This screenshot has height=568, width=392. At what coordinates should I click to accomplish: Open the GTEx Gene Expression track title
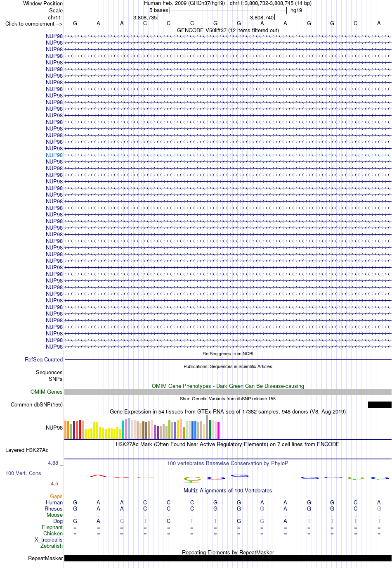(x=228, y=411)
